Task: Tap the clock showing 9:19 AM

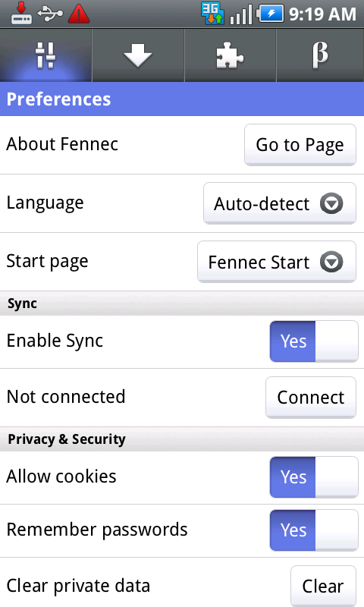Action: pos(322,14)
